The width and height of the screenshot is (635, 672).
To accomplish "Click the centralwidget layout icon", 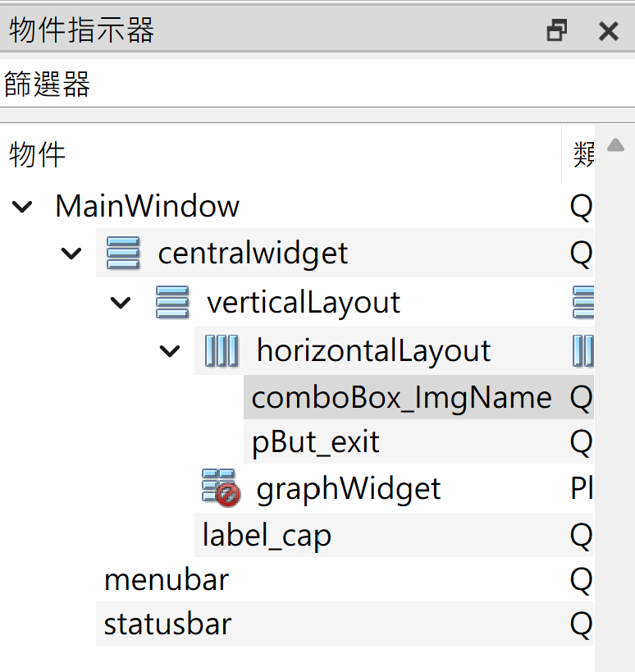I will tap(124, 253).
